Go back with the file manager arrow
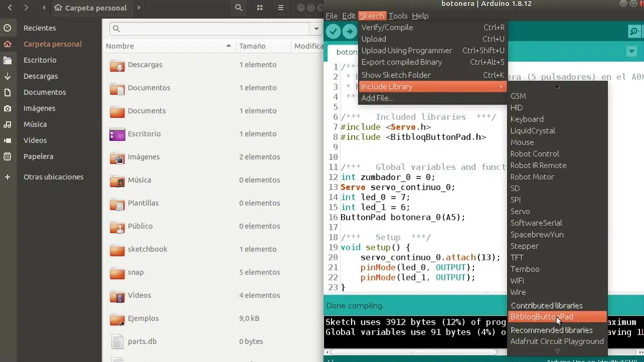Screen dimensions: 644x362 click(10, 8)
